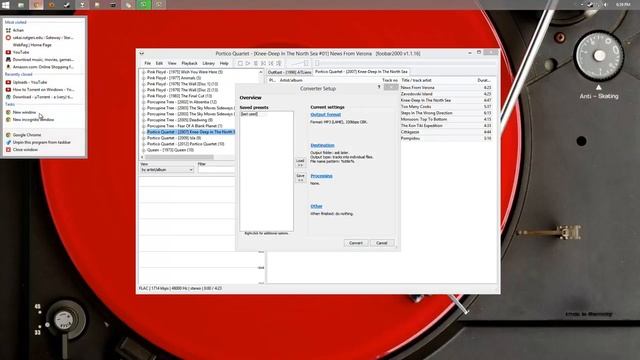640x360 pixels.
Task: Expand Porcupine Tree Deadwing node
Action: pos(144,120)
